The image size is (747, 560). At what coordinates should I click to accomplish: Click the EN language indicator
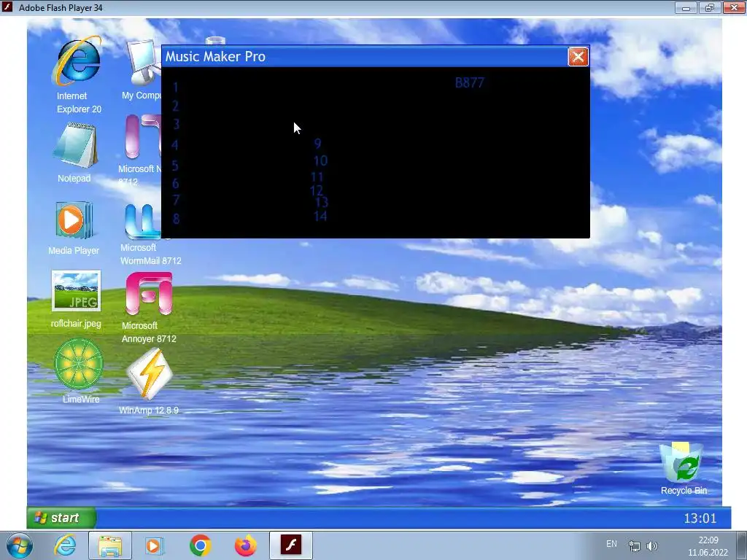coord(612,544)
